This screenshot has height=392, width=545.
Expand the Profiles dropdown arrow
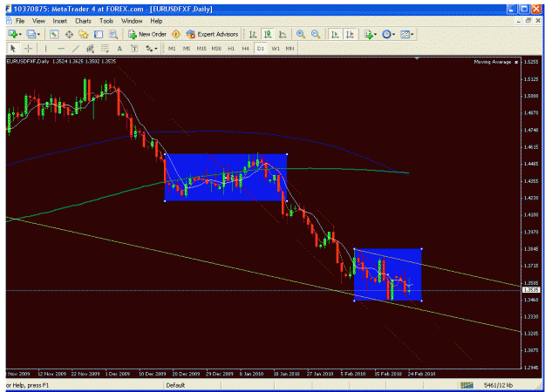click(38, 34)
